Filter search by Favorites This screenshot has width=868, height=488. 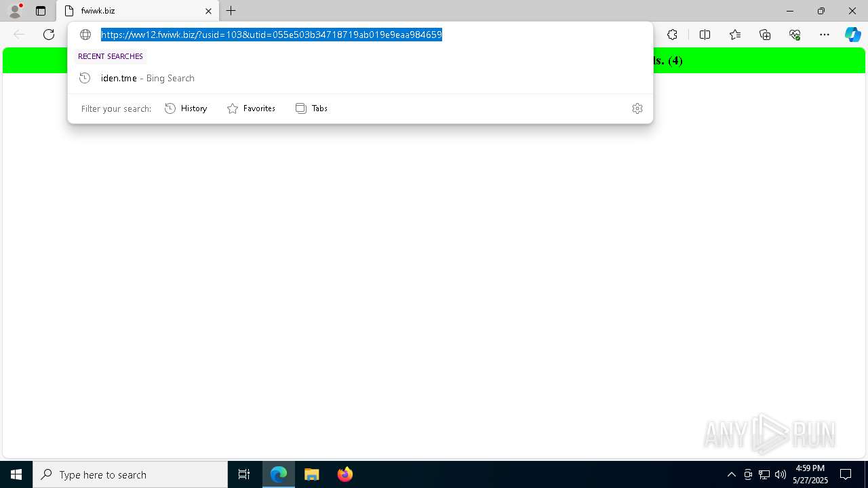point(251,108)
